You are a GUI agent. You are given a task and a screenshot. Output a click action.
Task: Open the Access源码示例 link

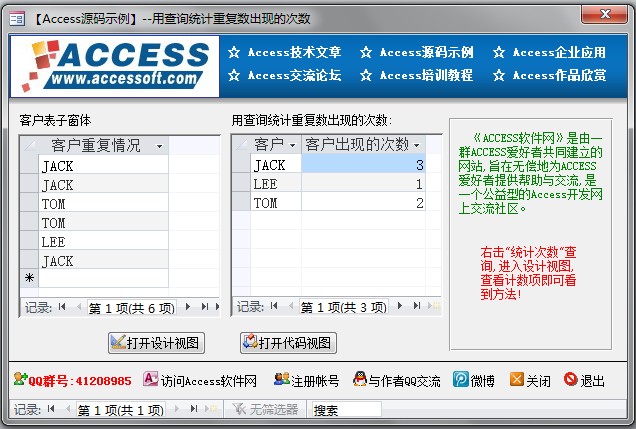click(x=426, y=52)
